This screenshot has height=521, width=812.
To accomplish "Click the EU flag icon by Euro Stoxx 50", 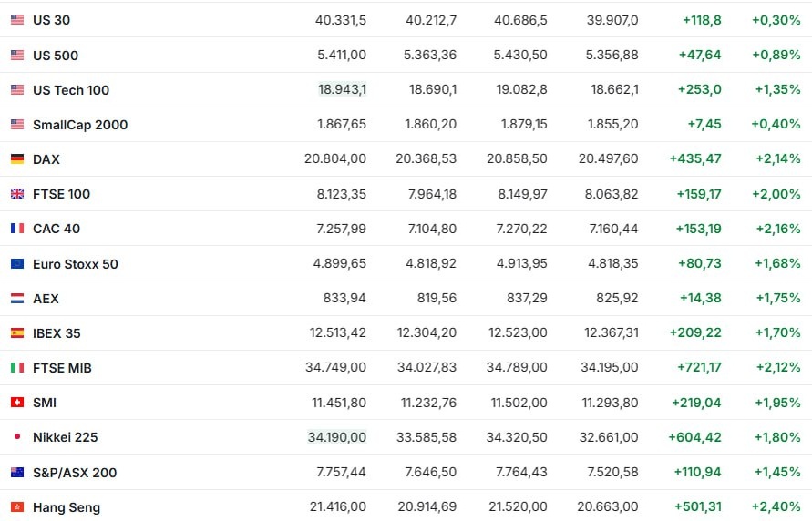I will (x=17, y=264).
